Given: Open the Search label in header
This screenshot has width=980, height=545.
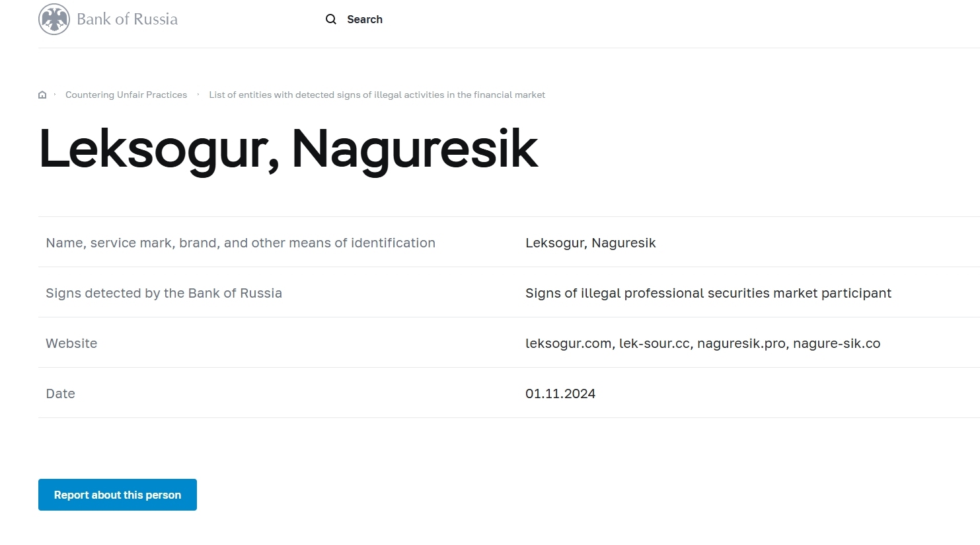Looking at the screenshot, I should pyautogui.click(x=365, y=19).
